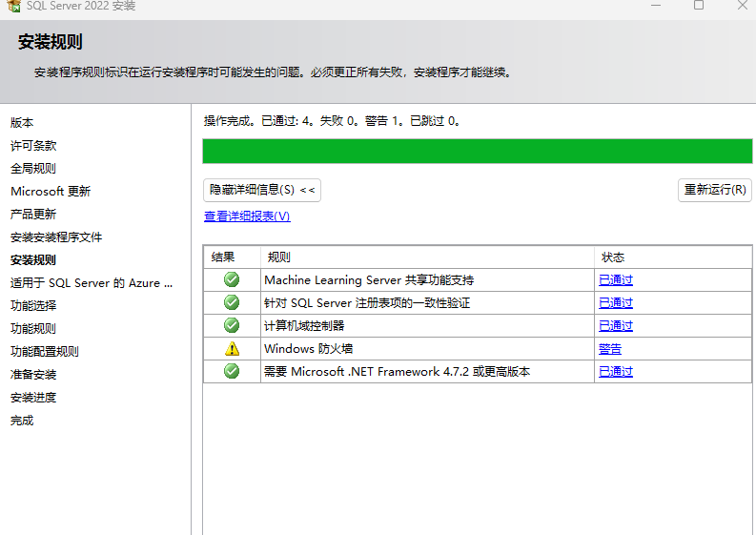
Task: Click the green rule check progress bar
Action: tap(478, 151)
